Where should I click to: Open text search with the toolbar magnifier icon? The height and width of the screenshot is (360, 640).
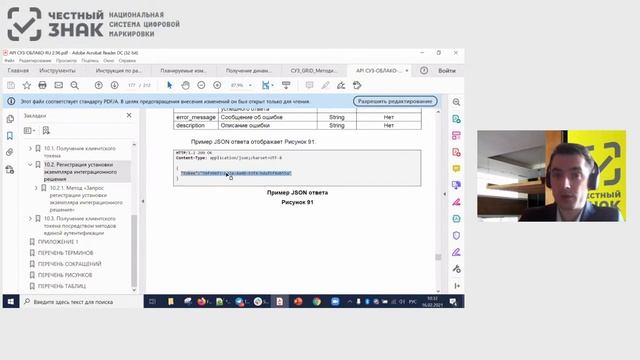click(75, 85)
